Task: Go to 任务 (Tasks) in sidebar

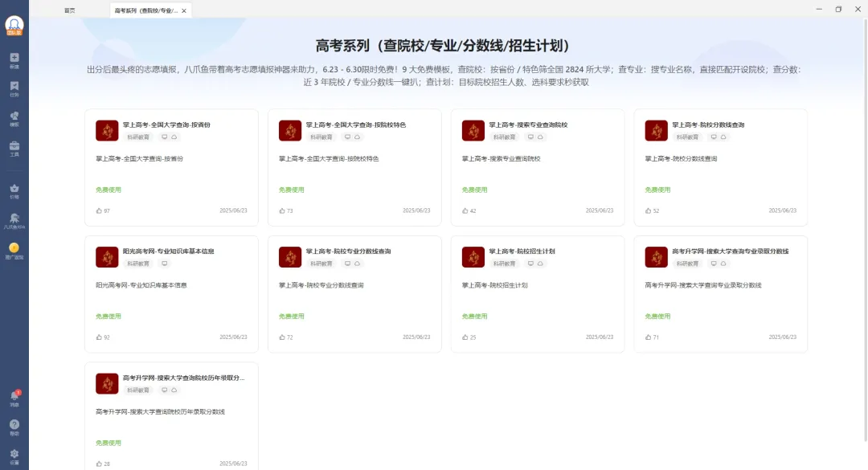Action: (x=14, y=88)
